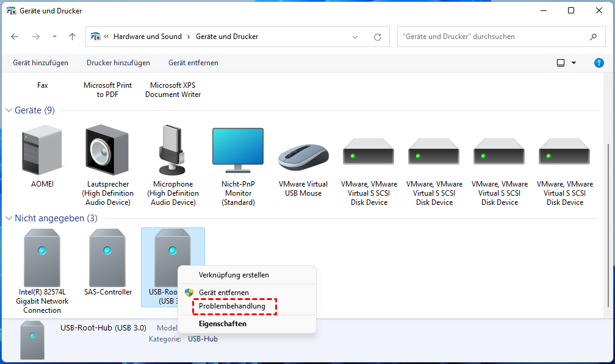Select the Nicht-PnP Monitor icon
615x364 pixels.
[238, 151]
